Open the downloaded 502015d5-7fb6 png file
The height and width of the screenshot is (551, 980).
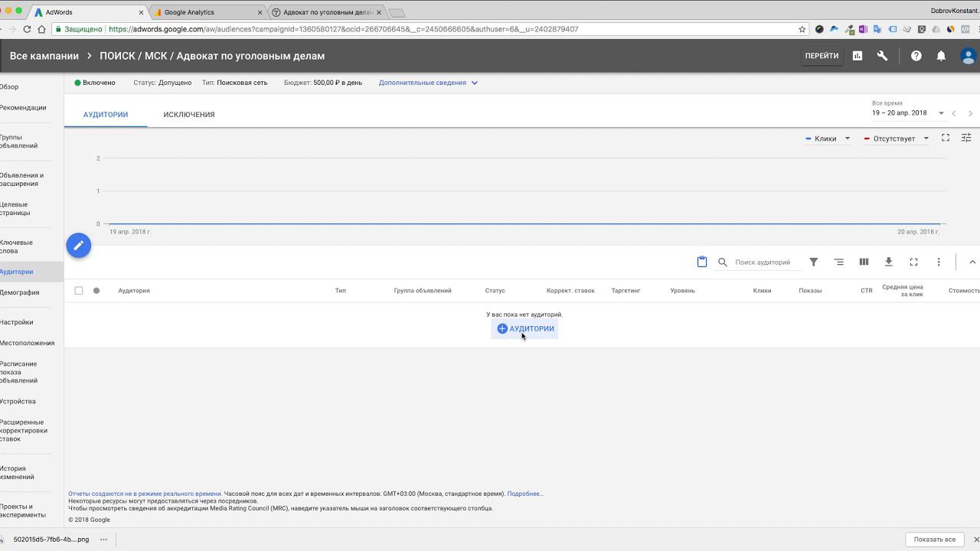point(51,540)
